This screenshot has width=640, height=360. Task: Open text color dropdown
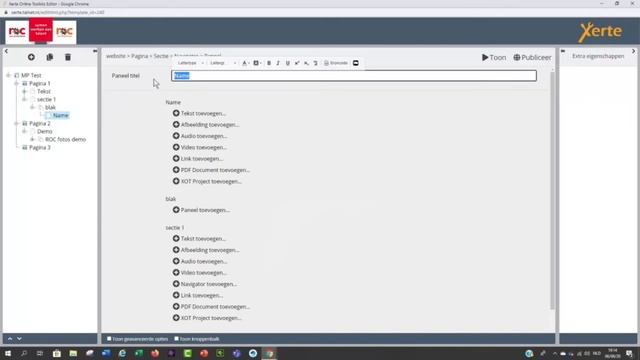(246, 63)
